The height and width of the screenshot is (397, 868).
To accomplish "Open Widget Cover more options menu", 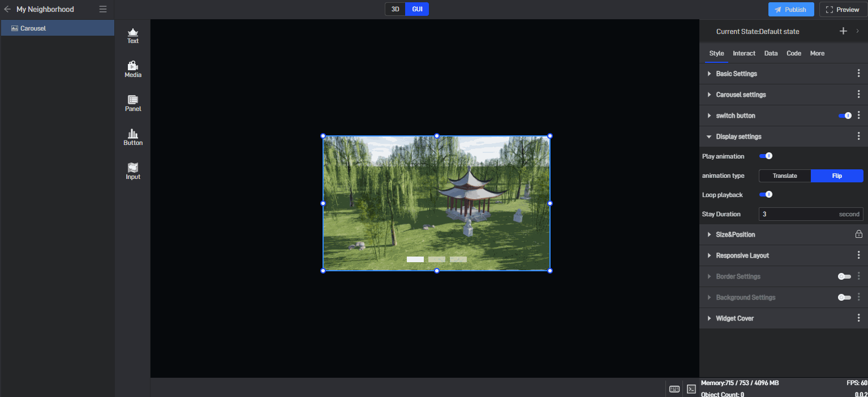I will click(859, 318).
